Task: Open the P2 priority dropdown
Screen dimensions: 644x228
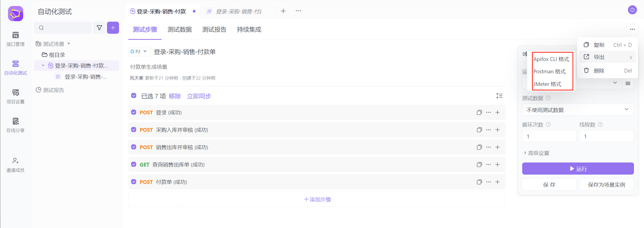Action: tap(139, 52)
